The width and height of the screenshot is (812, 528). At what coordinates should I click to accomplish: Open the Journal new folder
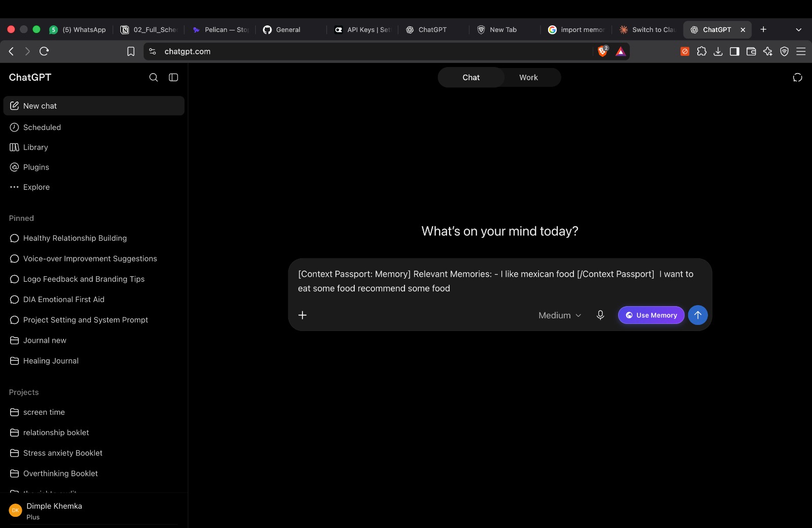[94, 340]
